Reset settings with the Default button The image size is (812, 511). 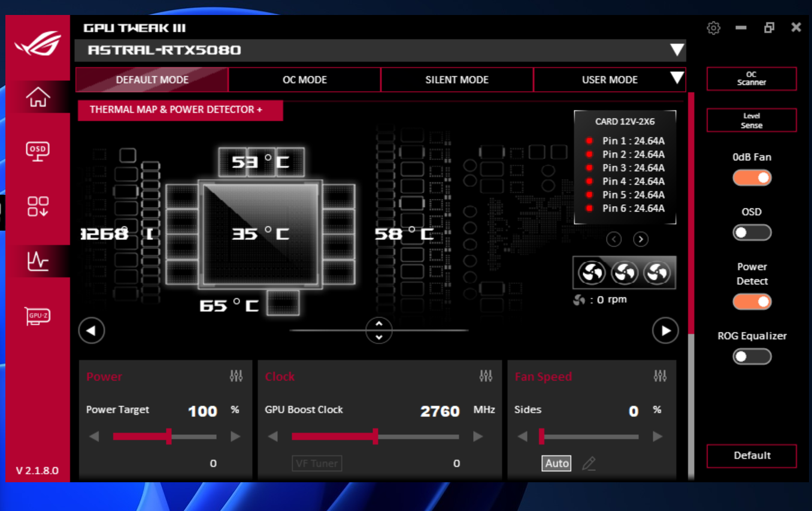click(752, 455)
